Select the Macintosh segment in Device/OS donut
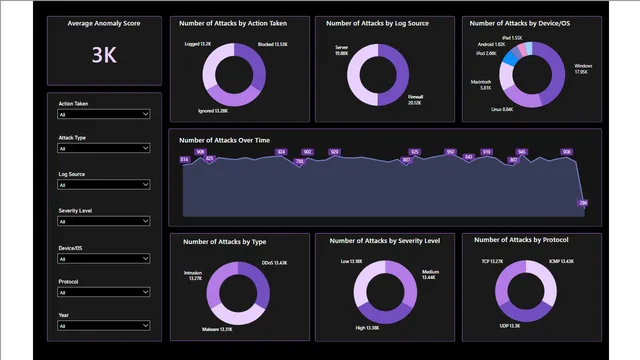 pyautogui.click(x=506, y=76)
